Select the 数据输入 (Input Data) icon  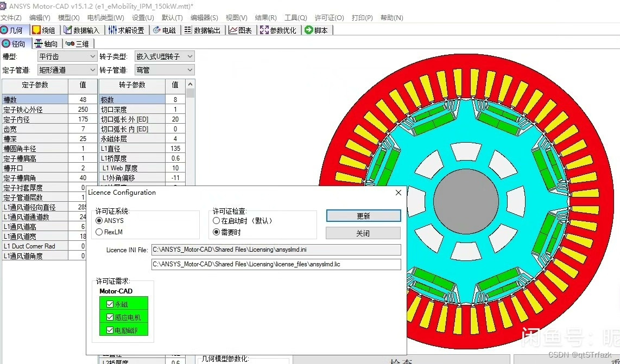click(x=82, y=30)
